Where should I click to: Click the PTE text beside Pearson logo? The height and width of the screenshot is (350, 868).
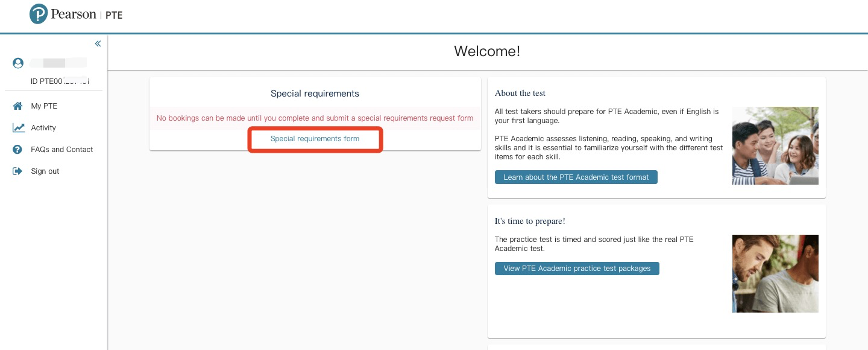click(x=114, y=15)
